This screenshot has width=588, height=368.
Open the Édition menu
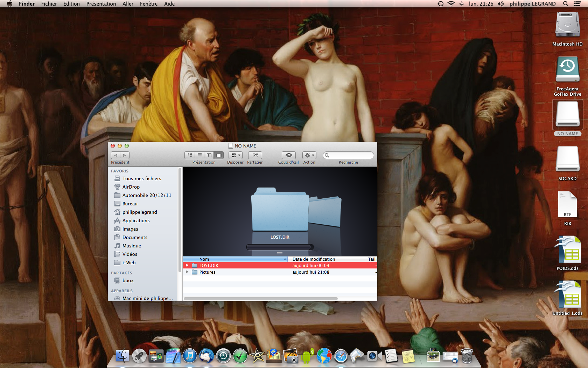(x=71, y=4)
